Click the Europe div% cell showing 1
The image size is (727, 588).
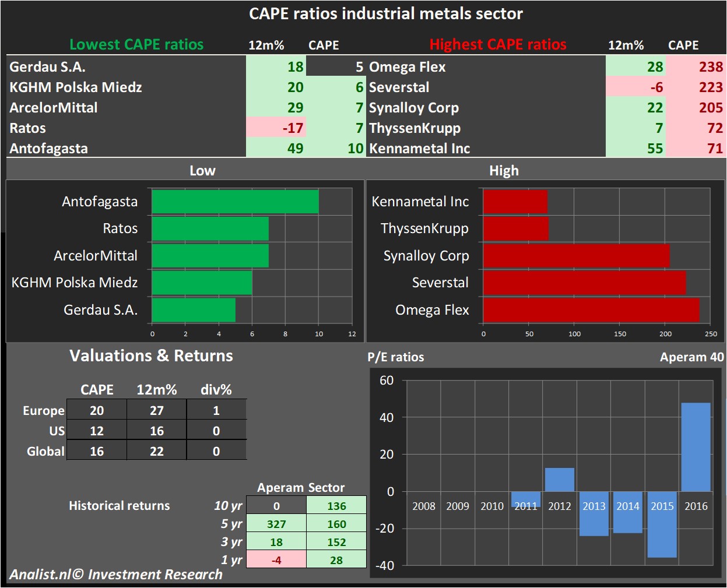pyautogui.click(x=216, y=410)
